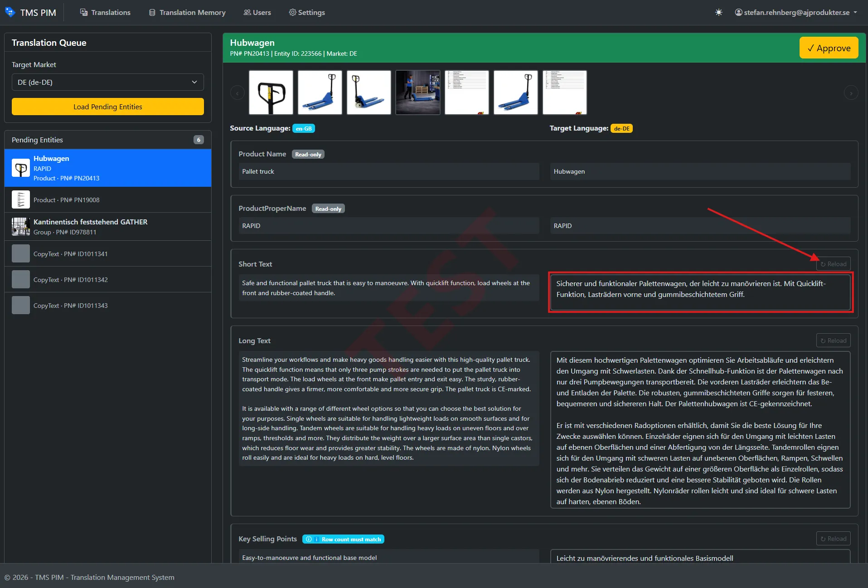
Task: Click the TMS PIM logo icon
Action: (10, 12)
